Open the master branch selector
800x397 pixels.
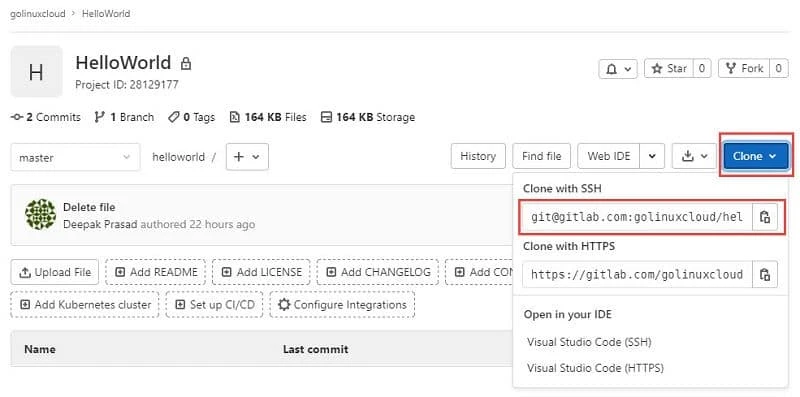(75, 157)
